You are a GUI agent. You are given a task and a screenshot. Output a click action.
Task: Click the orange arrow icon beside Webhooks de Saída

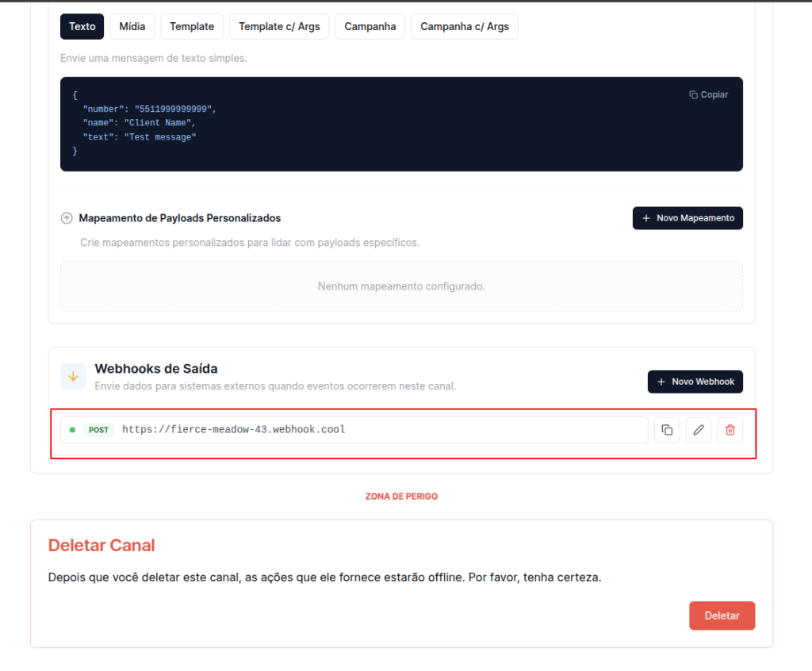coord(73,376)
